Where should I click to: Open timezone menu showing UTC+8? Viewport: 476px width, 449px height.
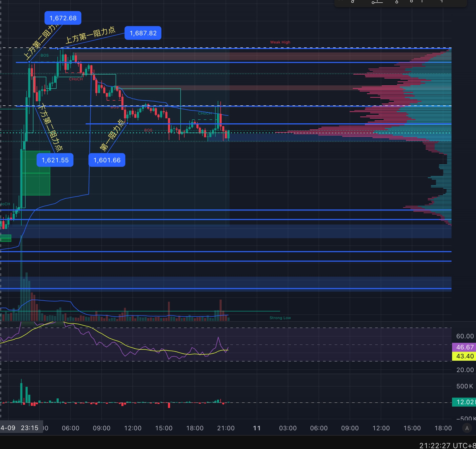tap(448, 445)
